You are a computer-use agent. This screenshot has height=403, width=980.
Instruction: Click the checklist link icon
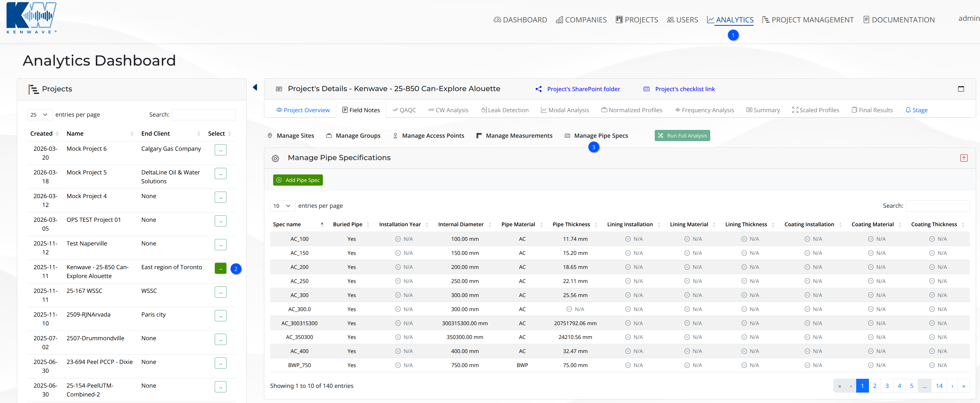pyautogui.click(x=646, y=89)
